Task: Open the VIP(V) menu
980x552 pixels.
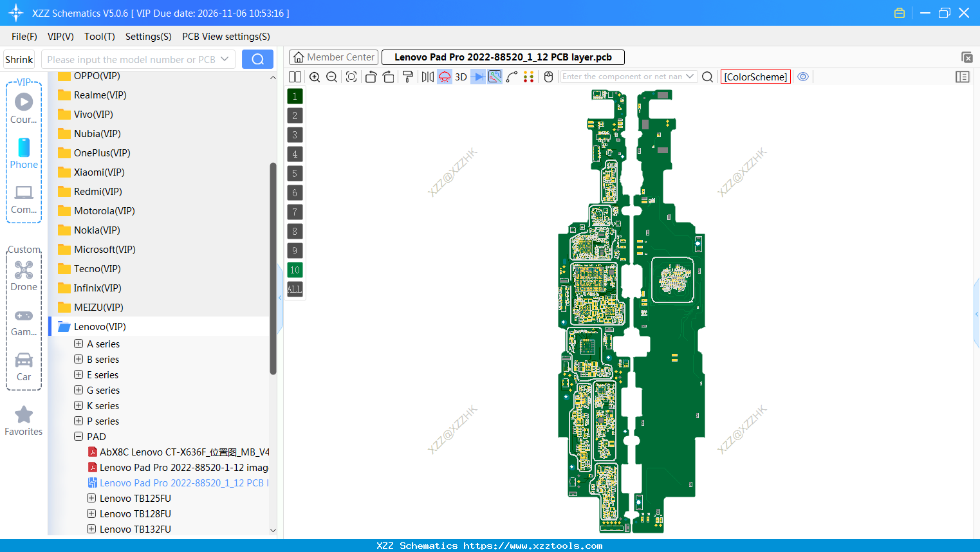Action: pyautogui.click(x=60, y=37)
